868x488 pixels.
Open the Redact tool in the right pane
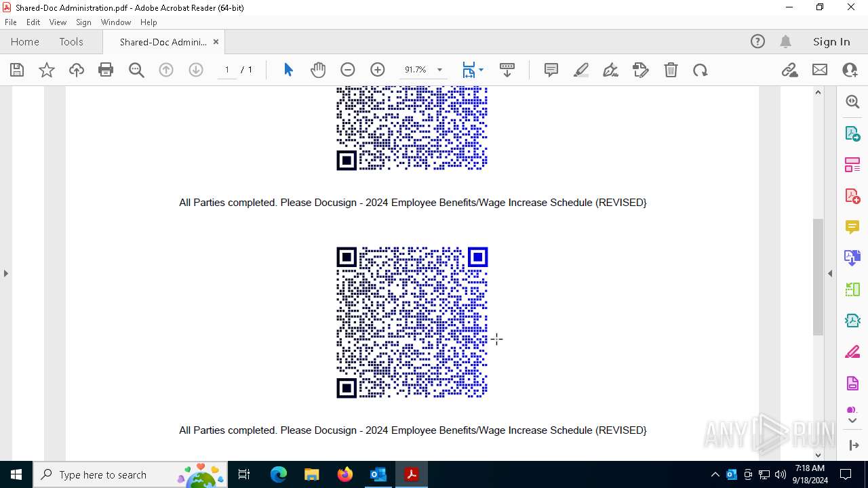click(852, 352)
